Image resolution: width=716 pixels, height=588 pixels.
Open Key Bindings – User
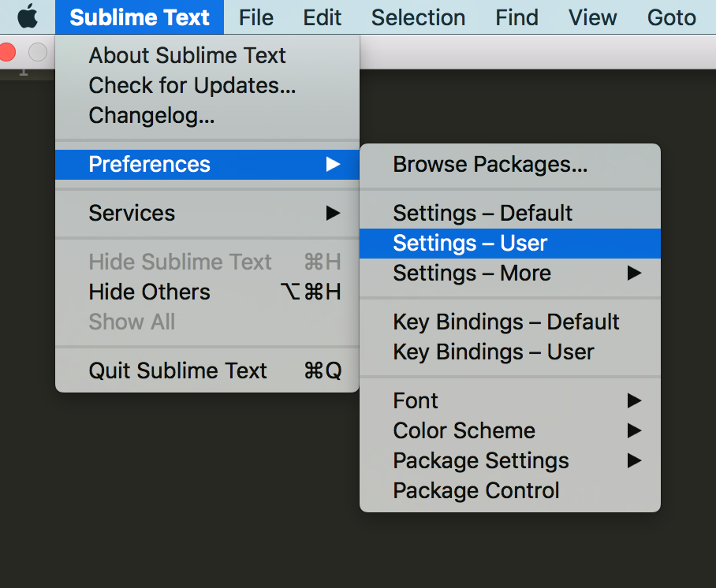(x=510, y=352)
